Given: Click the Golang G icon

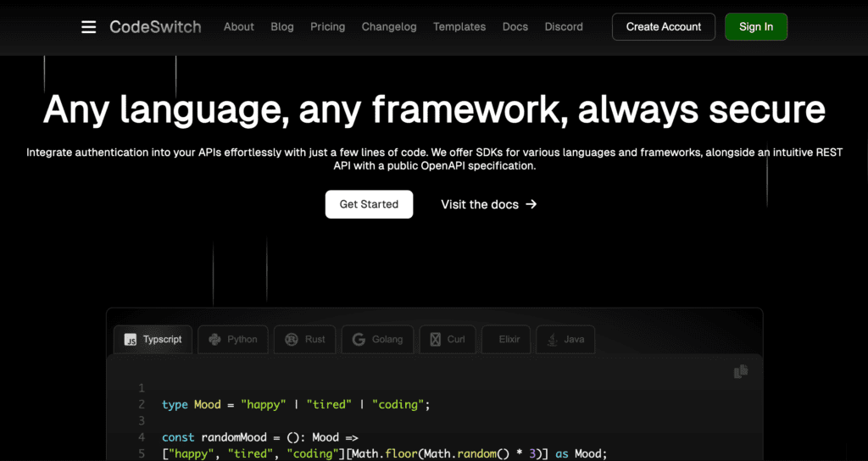Looking at the screenshot, I should pyautogui.click(x=359, y=339).
